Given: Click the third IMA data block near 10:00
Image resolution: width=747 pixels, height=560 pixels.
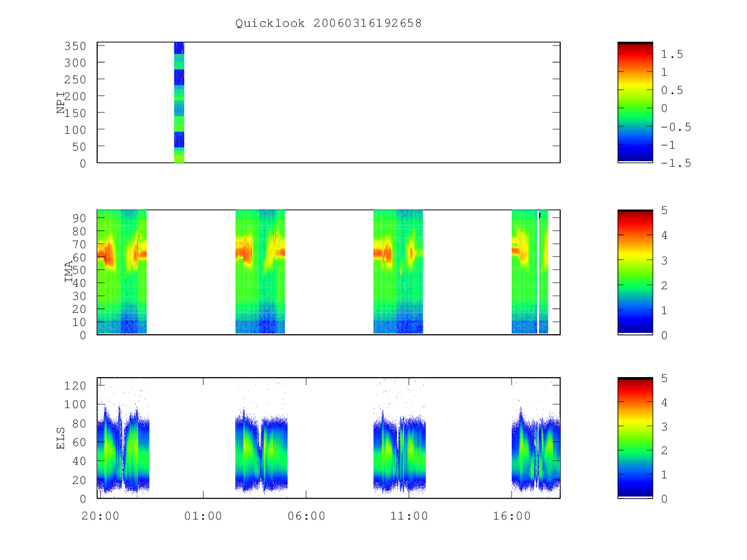Looking at the screenshot, I should point(398,272).
